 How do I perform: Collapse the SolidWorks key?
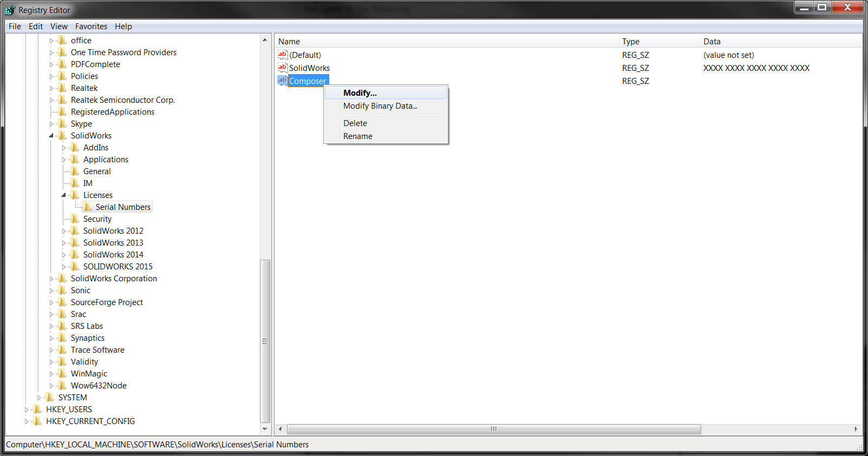click(51, 136)
